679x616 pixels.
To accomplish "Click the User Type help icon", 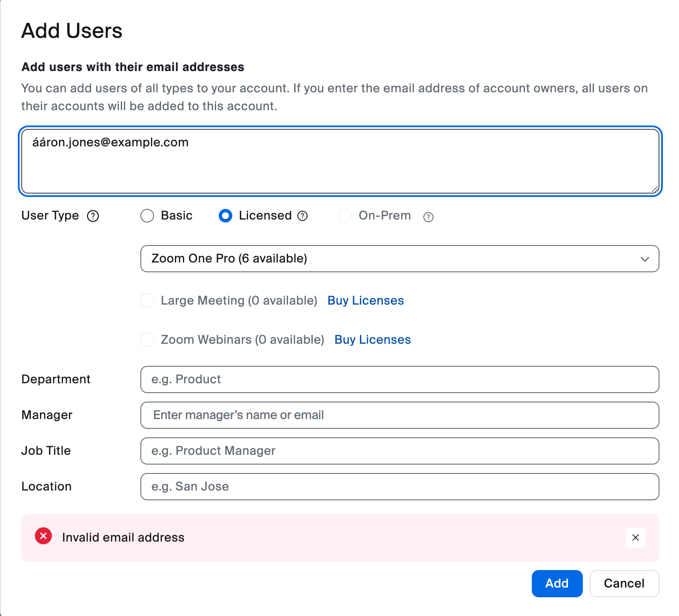I will pos(93,216).
